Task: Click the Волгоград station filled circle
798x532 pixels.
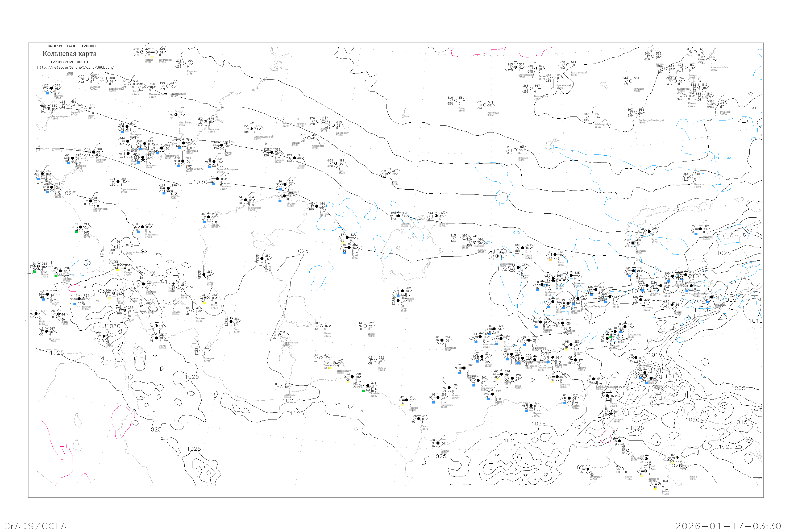Action: pyautogui.click(x=184, y=143)
